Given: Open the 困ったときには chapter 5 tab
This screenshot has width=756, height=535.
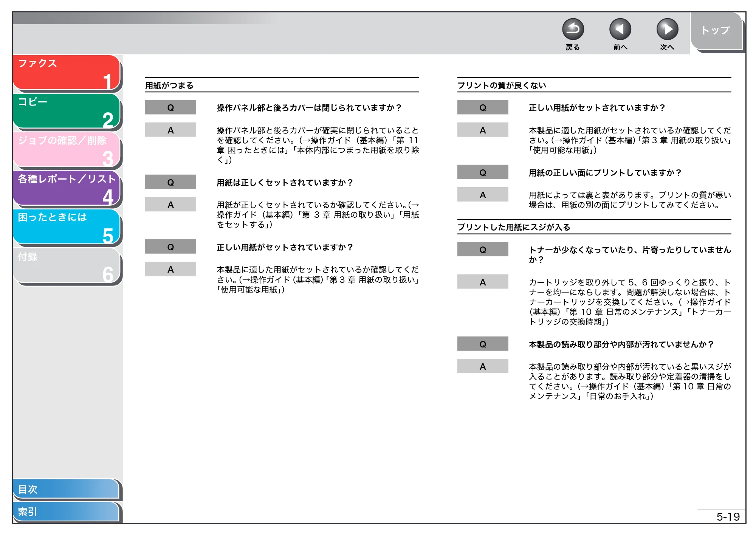Looking at the screenshot, I should point(66,227).
